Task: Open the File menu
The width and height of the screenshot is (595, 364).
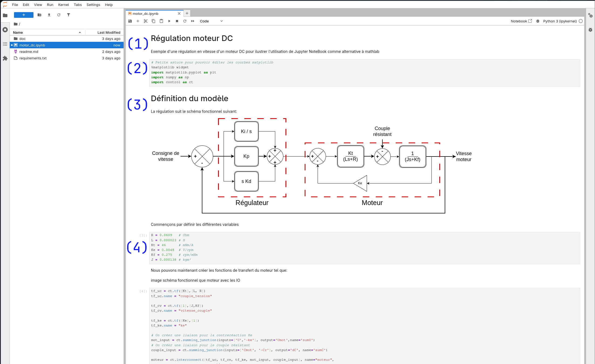Action: point(15,5)
